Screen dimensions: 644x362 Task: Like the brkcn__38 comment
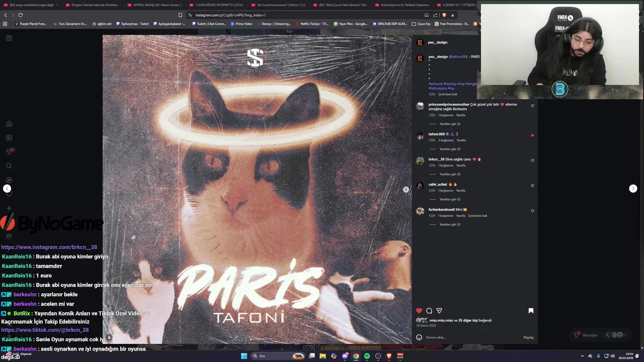[x=532, y=160]
